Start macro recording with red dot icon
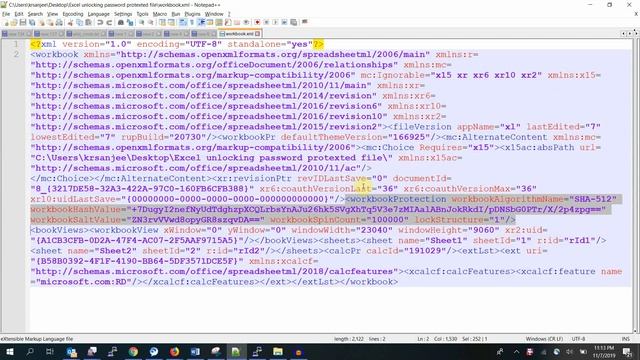 pos(257,22)
